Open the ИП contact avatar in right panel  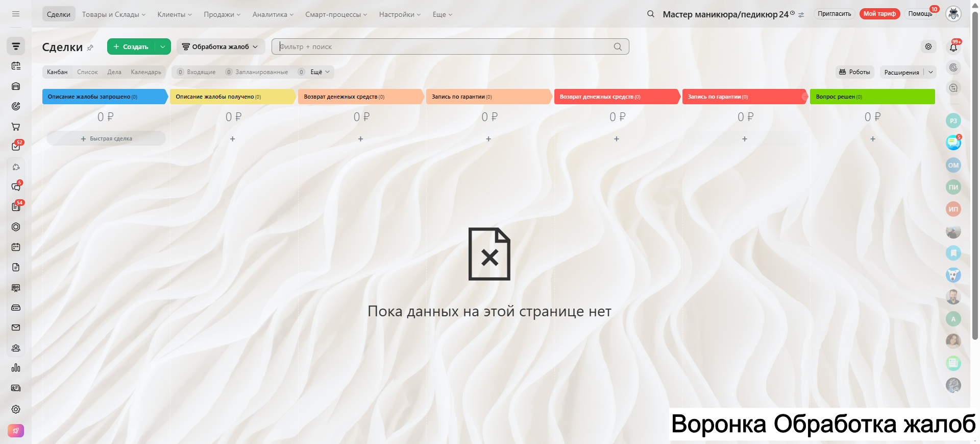[x=953, y=209]
